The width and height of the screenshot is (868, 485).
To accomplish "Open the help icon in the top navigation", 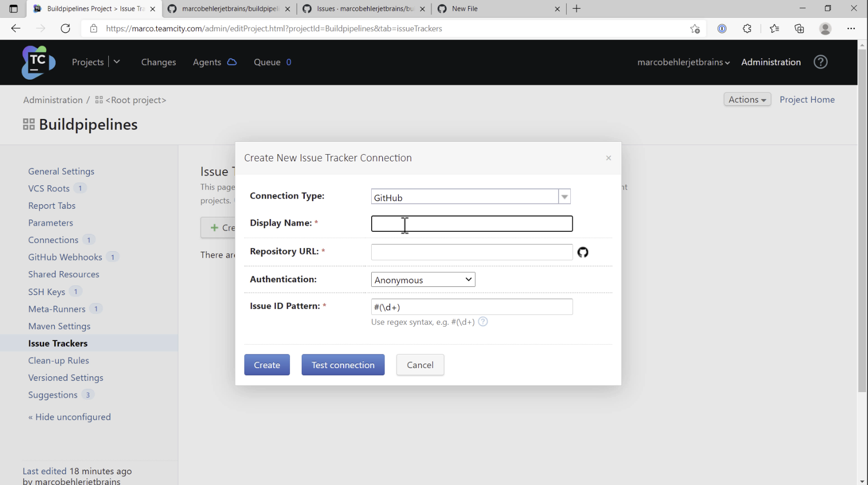I will coord(820,62).
